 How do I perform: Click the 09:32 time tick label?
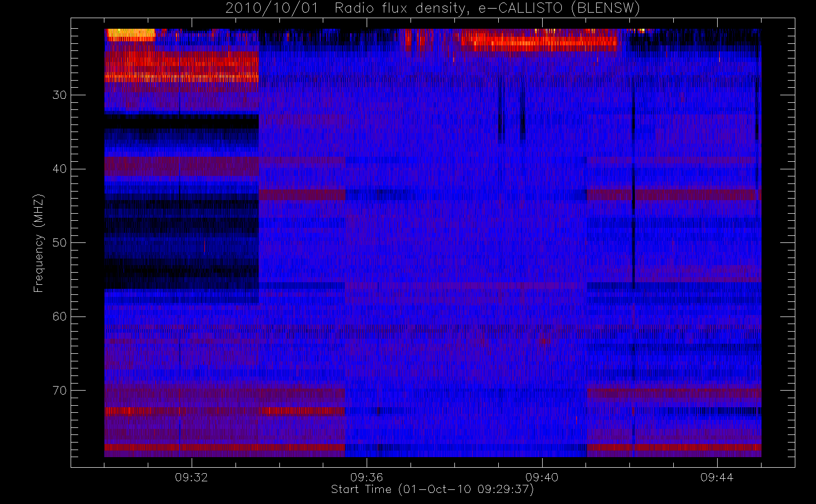click(x=192, y=477)
